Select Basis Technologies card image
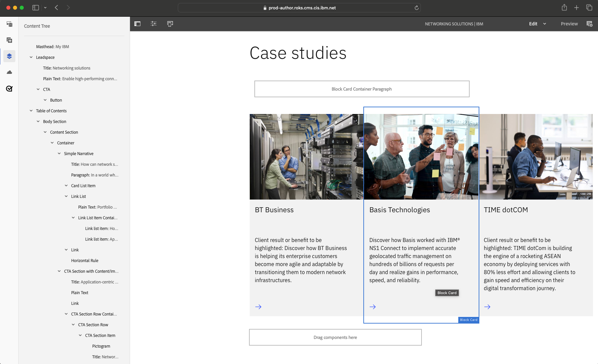 [x=421, y=157]
